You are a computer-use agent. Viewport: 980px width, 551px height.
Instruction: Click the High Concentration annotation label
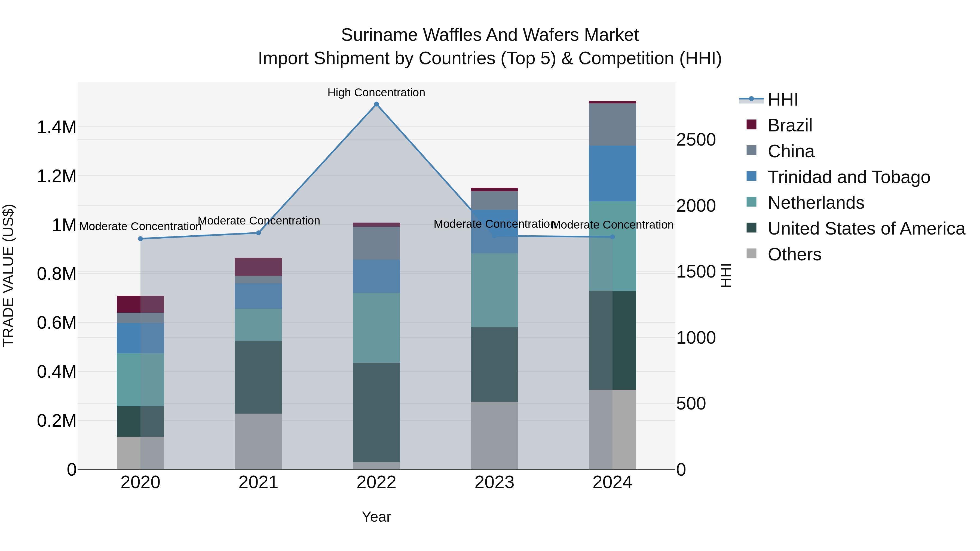376,93
